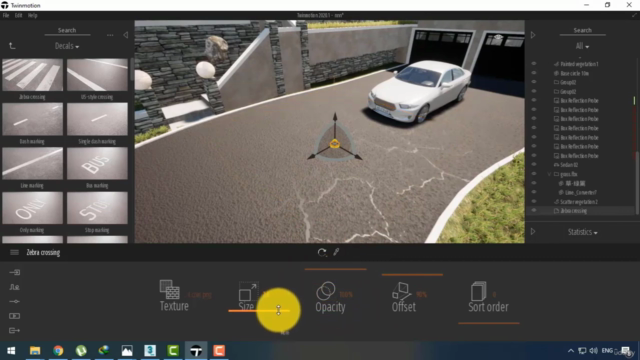Open the Media panel icon

pyautogui.click(x=14, y=316)
